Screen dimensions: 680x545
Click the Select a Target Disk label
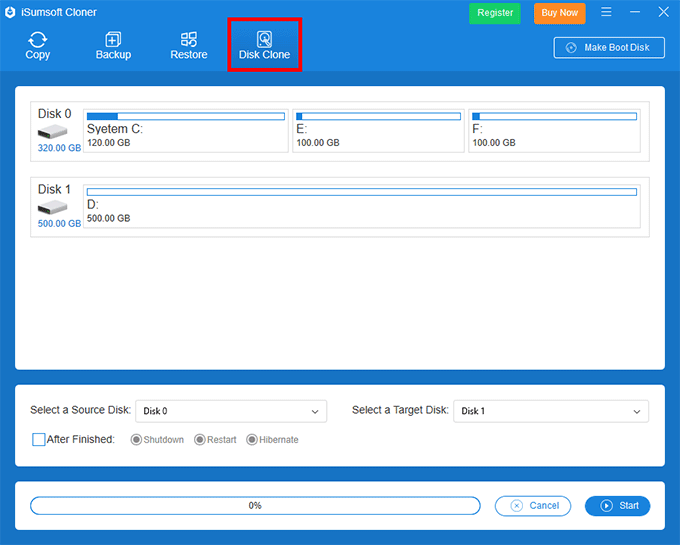pos(400,410)
